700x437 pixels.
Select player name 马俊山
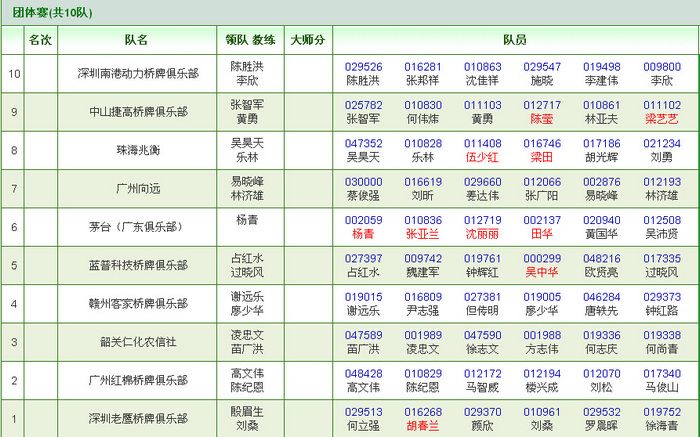[662, 388]
